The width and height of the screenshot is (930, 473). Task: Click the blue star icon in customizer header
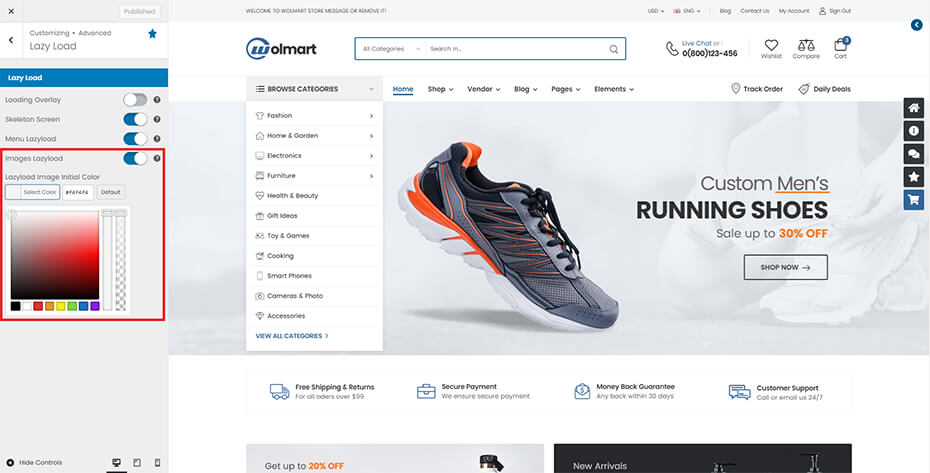(152, 33)
